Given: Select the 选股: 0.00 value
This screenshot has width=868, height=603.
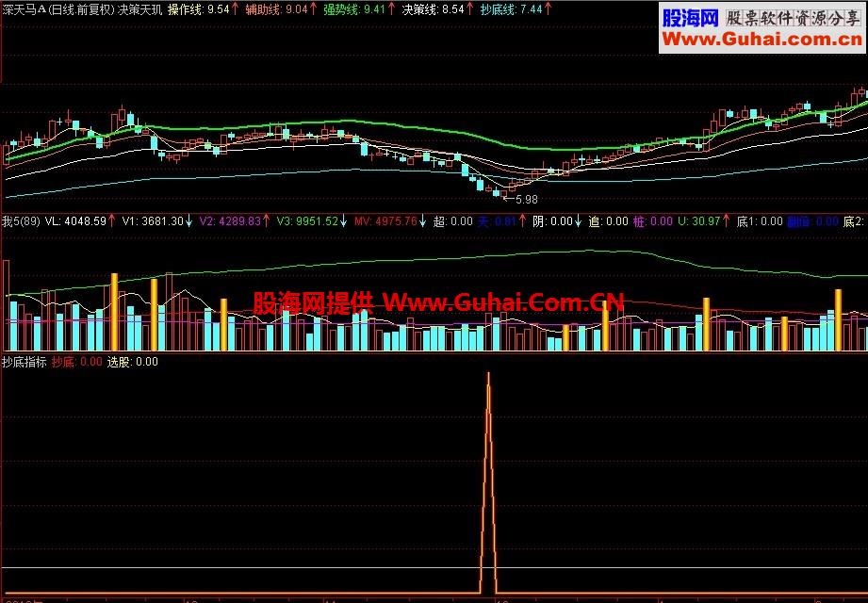Looking at the screenshot, I should [132, 362].
